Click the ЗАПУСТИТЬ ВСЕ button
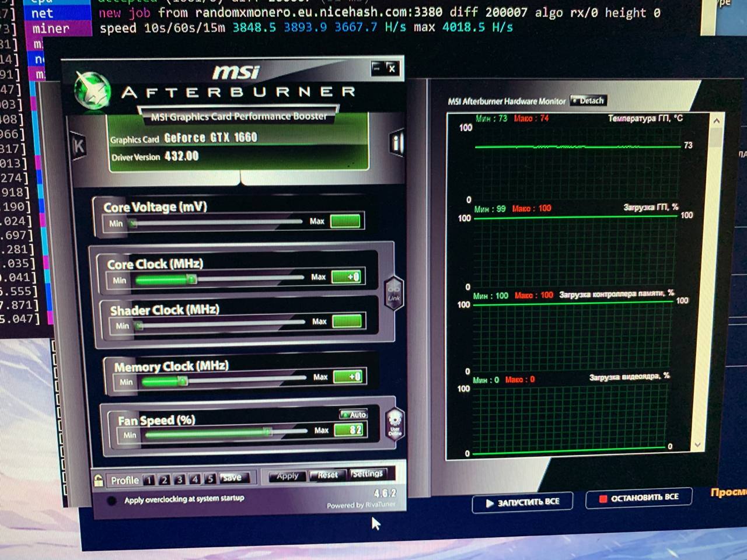 click(x=522, y=502)
